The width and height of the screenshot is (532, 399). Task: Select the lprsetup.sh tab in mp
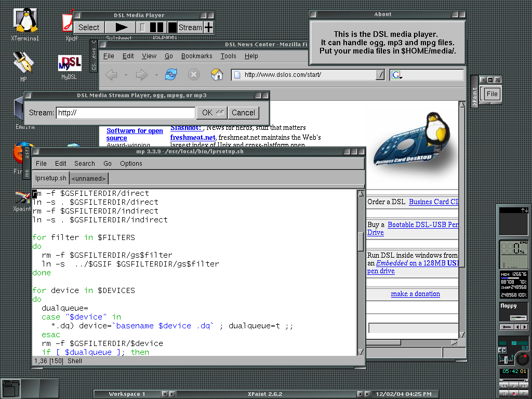click(51, 178)
